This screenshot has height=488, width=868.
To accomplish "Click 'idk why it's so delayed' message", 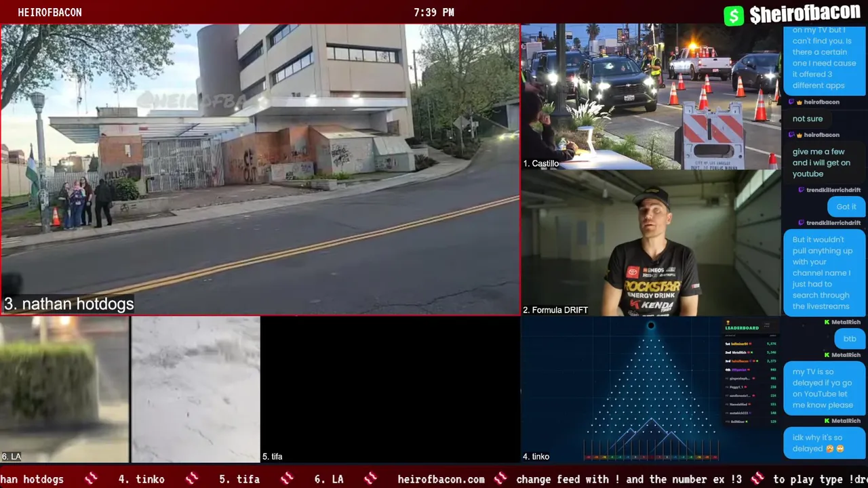I will [824, 443].
